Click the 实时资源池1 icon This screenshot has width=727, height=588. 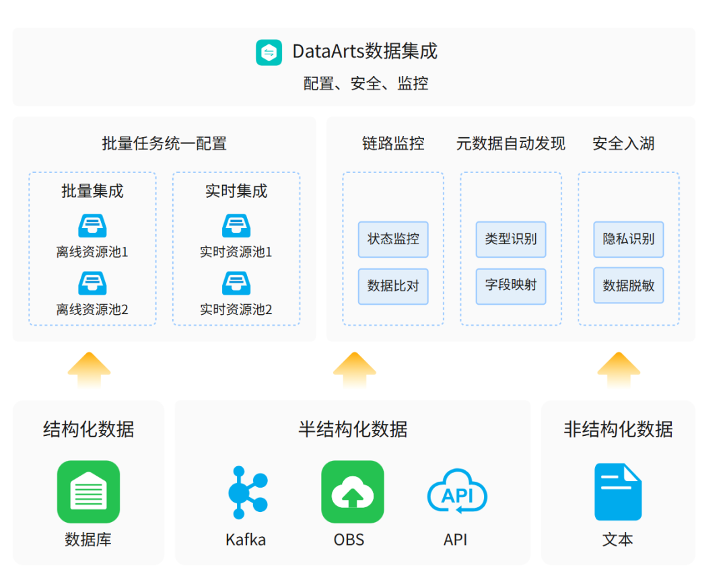[x=236, y=225]
